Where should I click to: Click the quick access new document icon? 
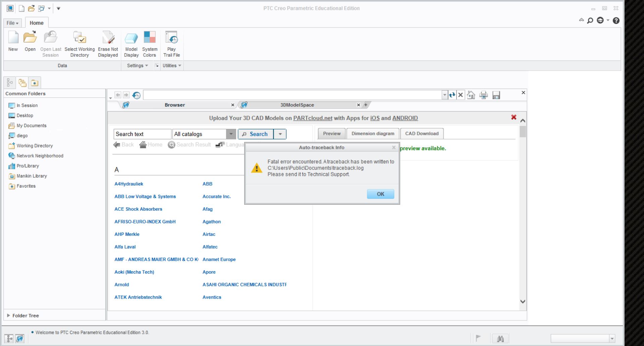click(21, 8)
